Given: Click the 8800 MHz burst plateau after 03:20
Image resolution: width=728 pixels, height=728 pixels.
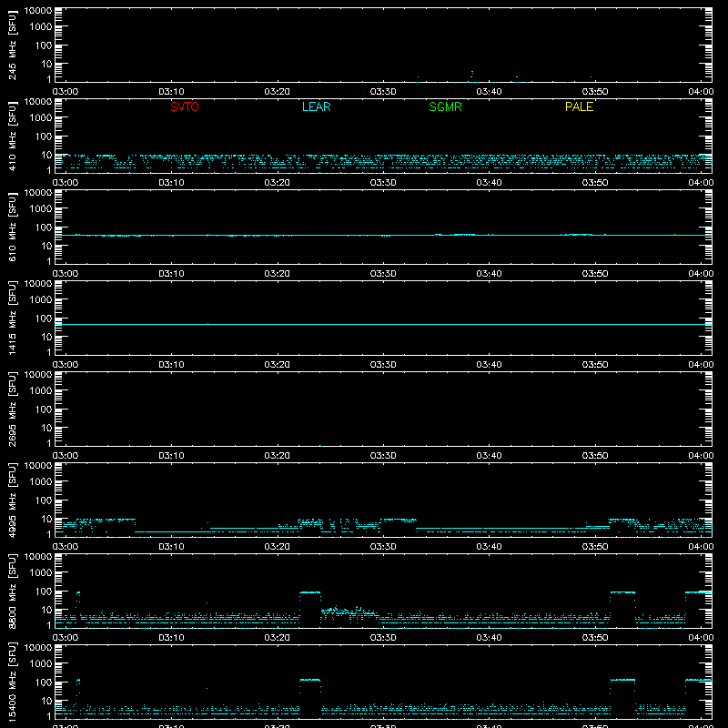Looking at the screenshot, I should (x=309, y=592).
